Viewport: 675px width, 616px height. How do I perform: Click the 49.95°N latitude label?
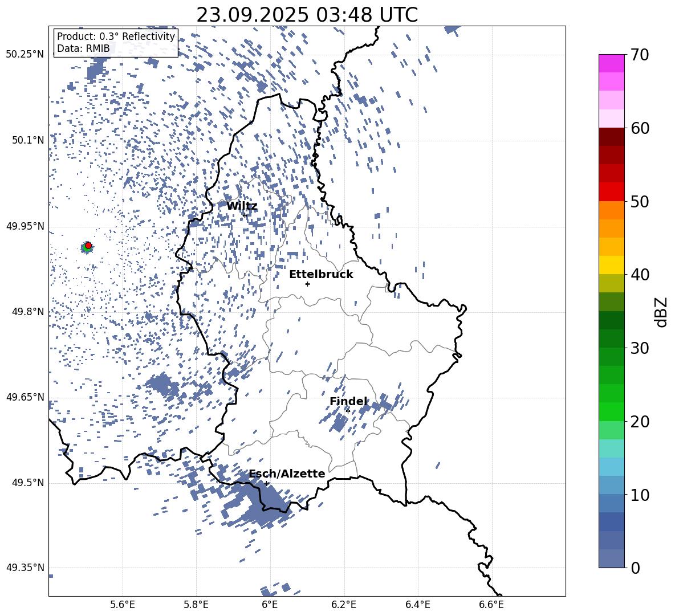(x=25, y=226)
